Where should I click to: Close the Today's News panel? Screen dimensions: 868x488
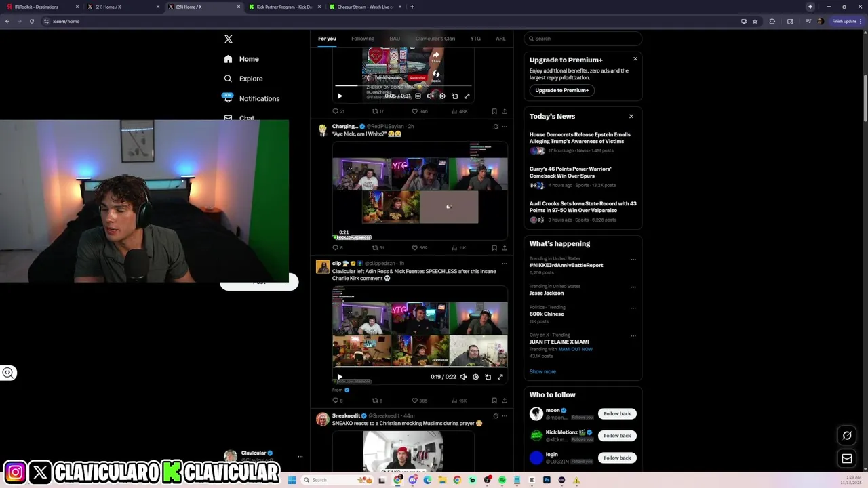(x=631, y=117)
